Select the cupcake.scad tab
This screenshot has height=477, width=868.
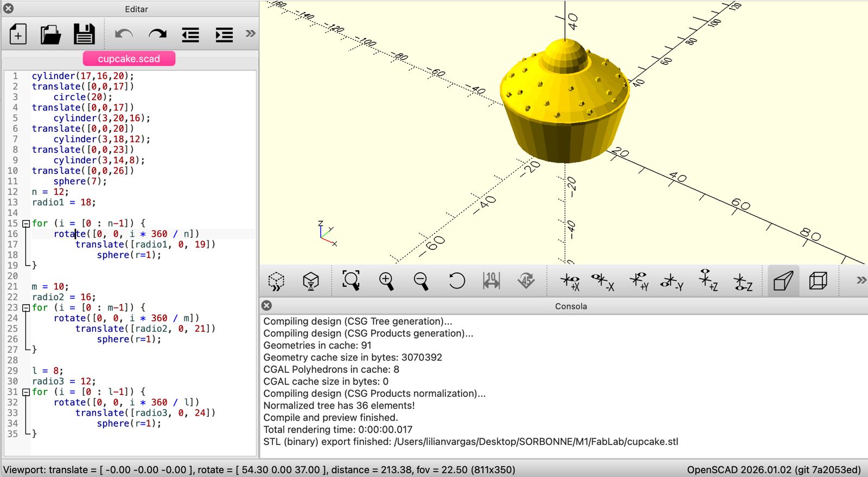click(129, 59)
